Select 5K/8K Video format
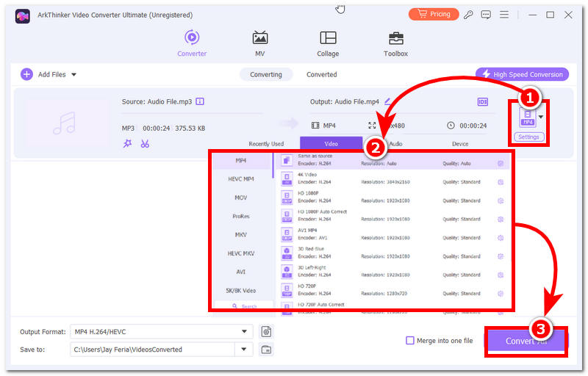Image resolution: width=588 pixels, height=376 pixels. (241, 291)
